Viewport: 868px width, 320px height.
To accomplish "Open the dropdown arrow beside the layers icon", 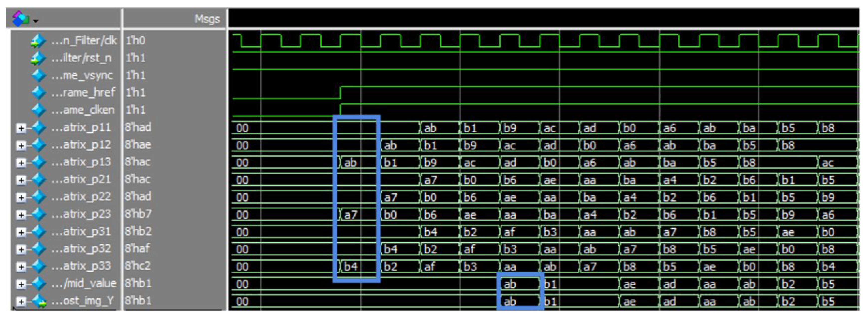I will coord(35,21).
